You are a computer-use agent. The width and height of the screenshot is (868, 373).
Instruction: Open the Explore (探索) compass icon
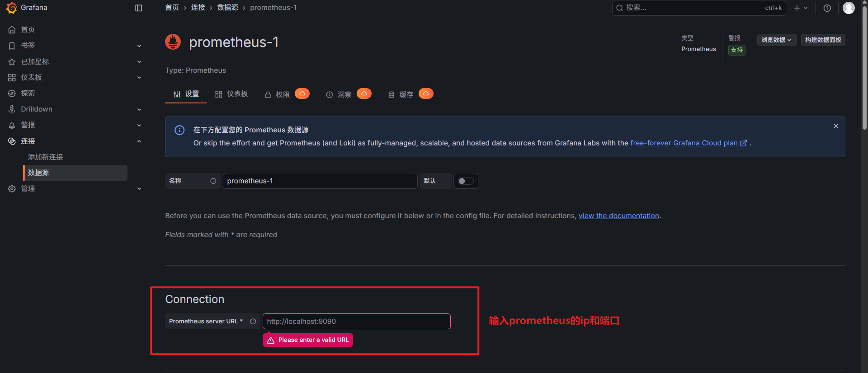click(x=12, y=93)
